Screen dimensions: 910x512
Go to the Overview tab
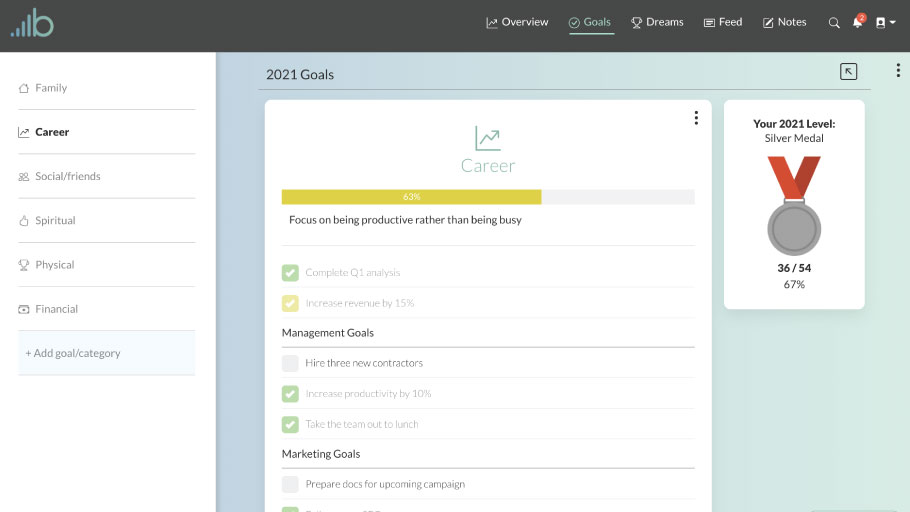(x=517, y=22)
